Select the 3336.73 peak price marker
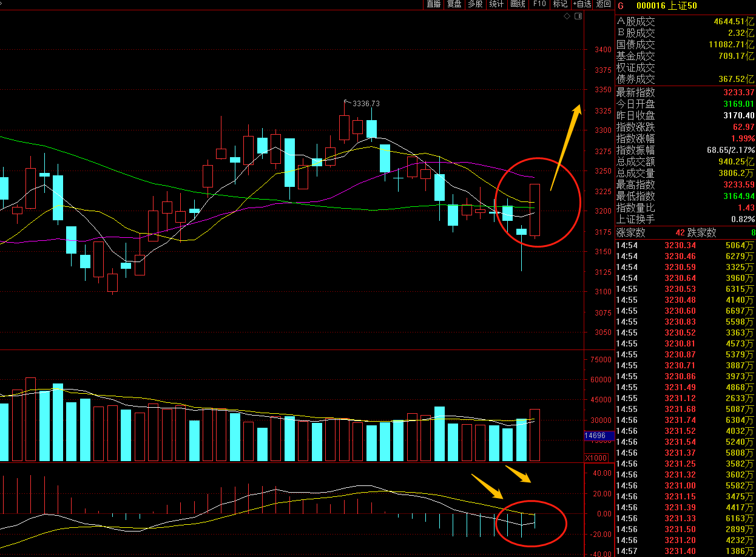Viewport: 756px width, 557px height. point(364,104)
